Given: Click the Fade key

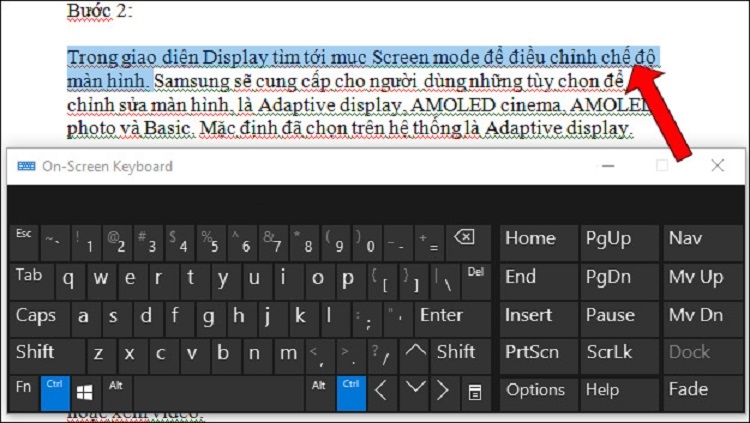Looking at the screenshot, I should [703, 393].
